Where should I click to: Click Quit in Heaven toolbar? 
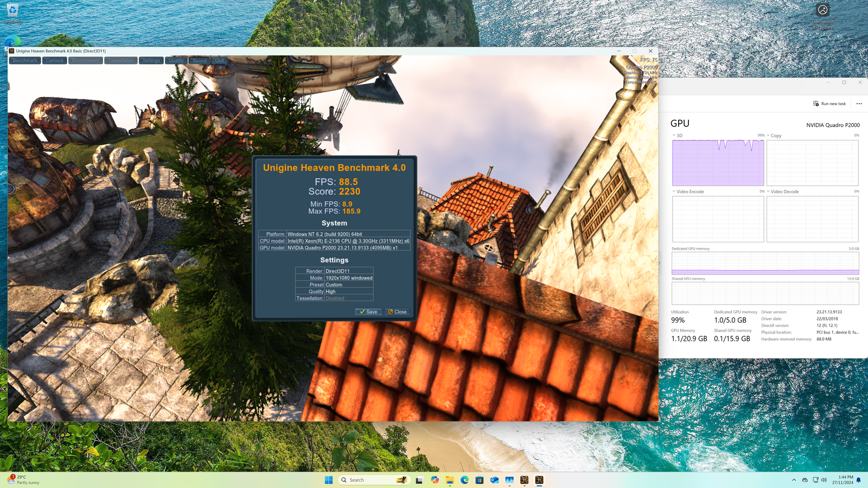click(219, 61)
